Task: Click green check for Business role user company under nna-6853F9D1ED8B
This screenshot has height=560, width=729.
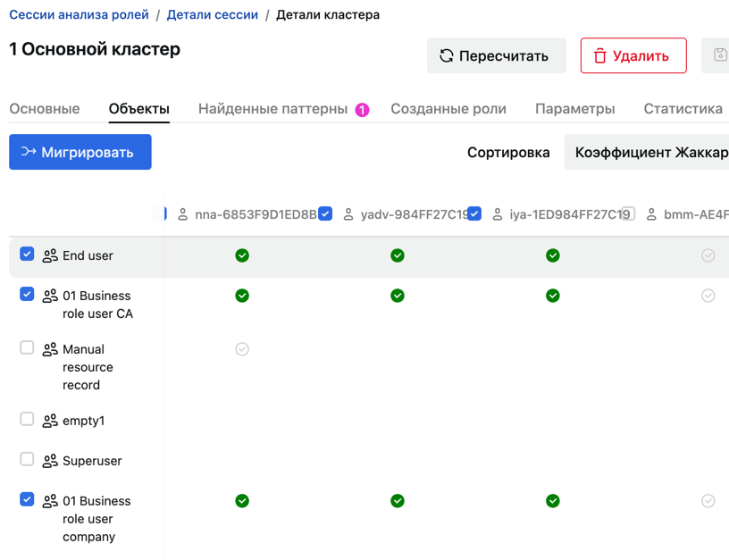Action: pyautogui.click(x=242, y=501)
